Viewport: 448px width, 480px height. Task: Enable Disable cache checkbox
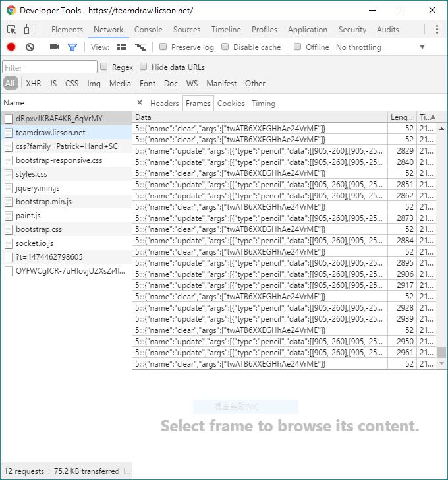225,47
